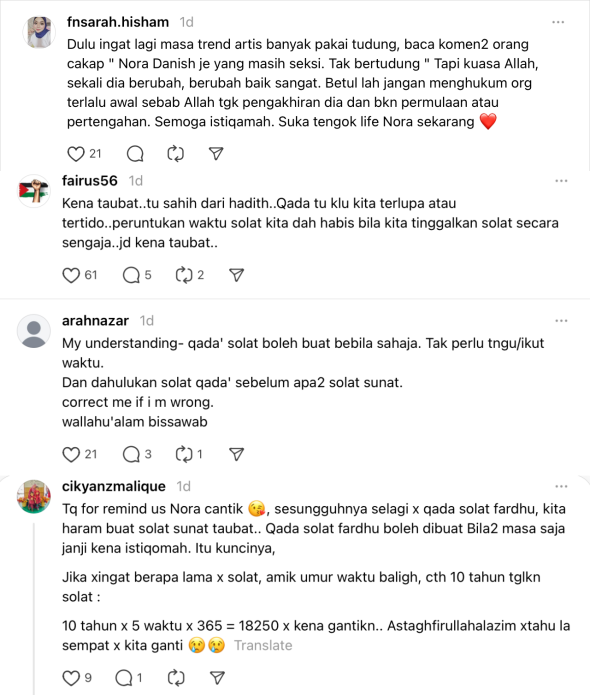This screenshot has height=695, width=590.
Task: Reply to fnsarah.hisham's comment
Action: pyautogui.click(x=135, y=154)
